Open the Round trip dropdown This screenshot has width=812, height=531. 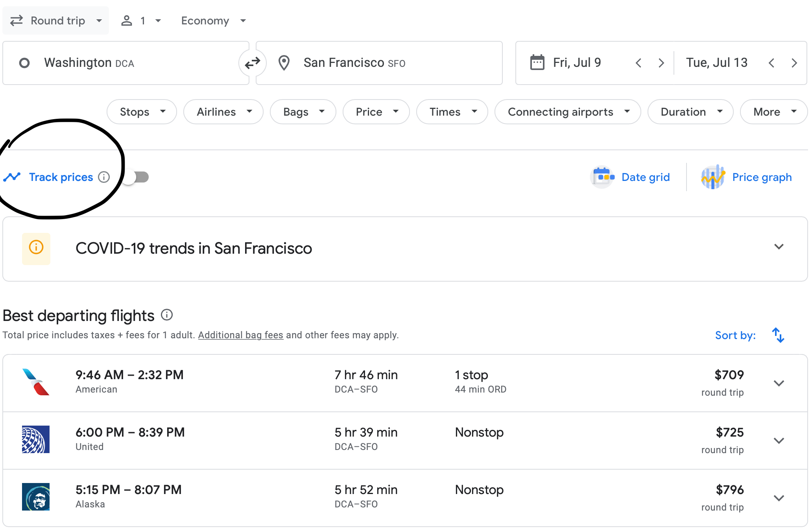click(x=56, y=20)
